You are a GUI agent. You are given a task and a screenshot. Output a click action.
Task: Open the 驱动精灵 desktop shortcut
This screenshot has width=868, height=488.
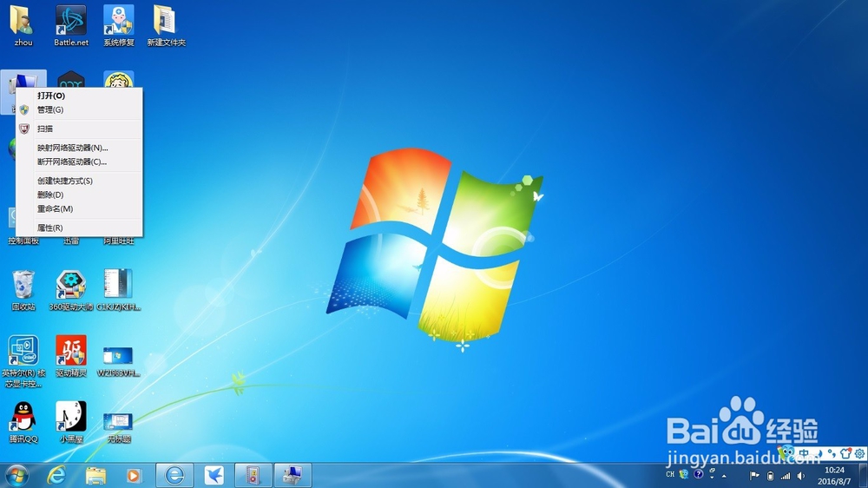tap(71, 356)
